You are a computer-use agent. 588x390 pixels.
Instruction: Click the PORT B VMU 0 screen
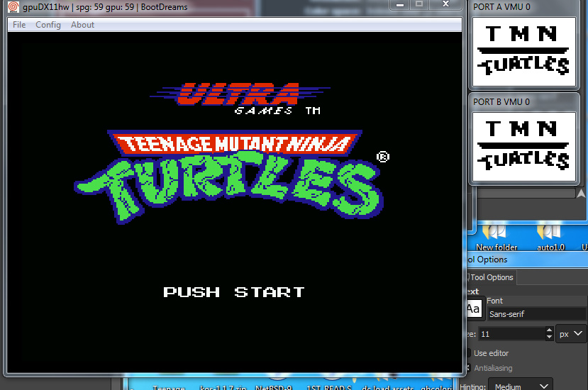(x=524, y=147)
